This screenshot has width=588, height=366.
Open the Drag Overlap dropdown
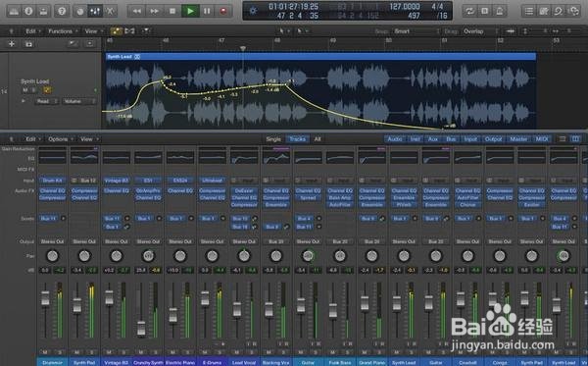[x=481, y=31]
